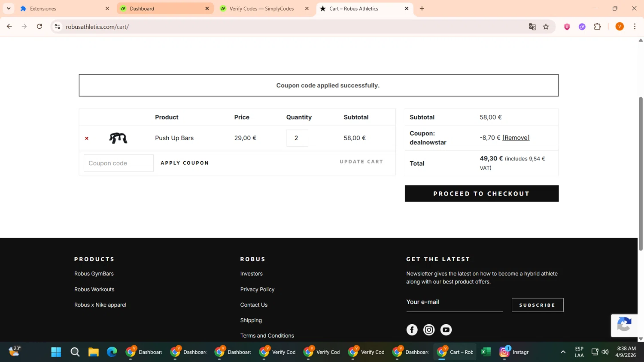
Task: Close the Extensiones tab
Action: [107, 9]
